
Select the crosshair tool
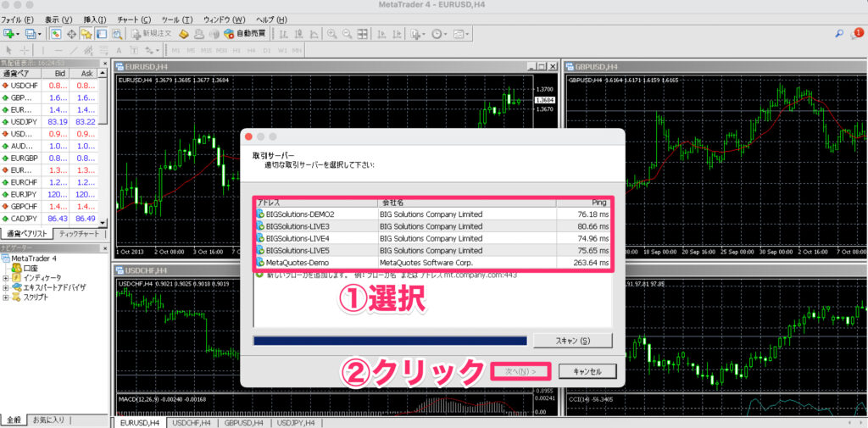click(x=24, y=50)
